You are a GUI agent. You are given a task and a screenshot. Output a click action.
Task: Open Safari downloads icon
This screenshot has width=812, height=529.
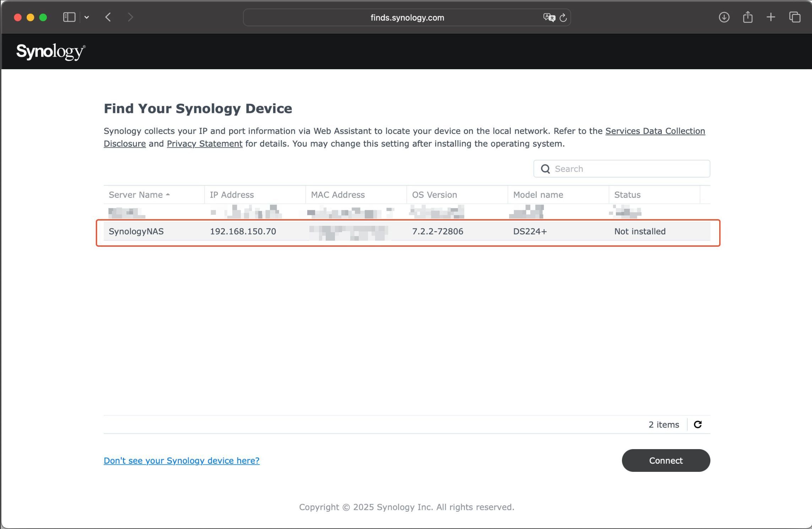point(724,17)
